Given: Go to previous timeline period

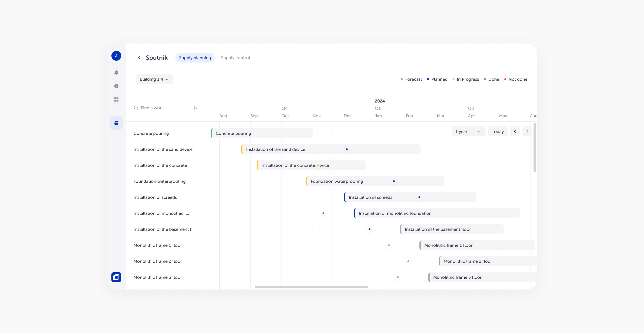Looking at the screenshot, I should 515,131.
